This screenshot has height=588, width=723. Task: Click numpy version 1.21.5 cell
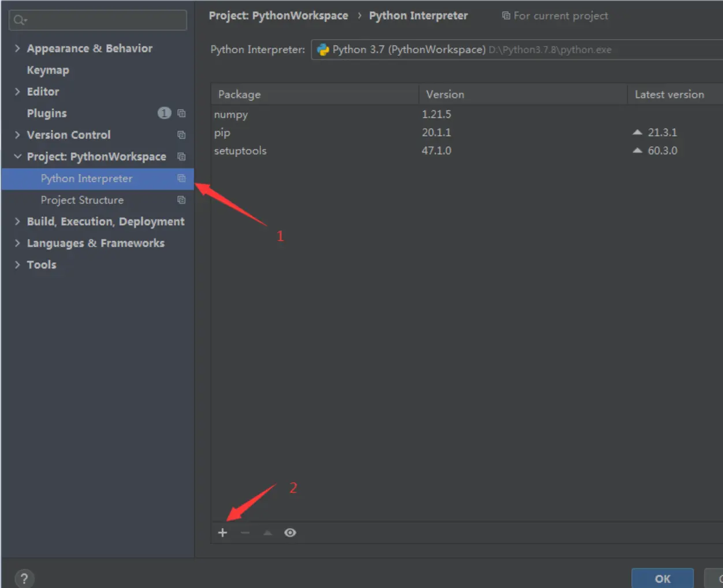[x=437, y=114]
